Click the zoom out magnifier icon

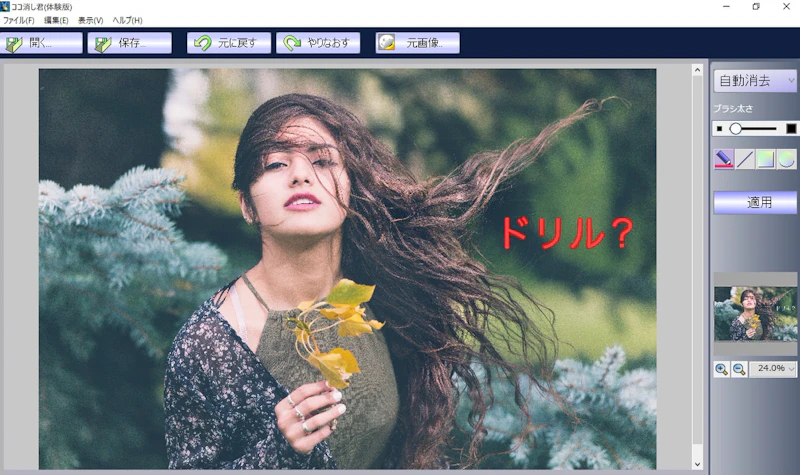[739, 369]
